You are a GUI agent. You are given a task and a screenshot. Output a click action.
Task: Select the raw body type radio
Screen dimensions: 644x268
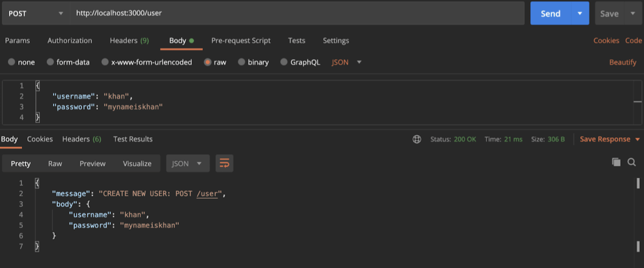tap(208, 62)
